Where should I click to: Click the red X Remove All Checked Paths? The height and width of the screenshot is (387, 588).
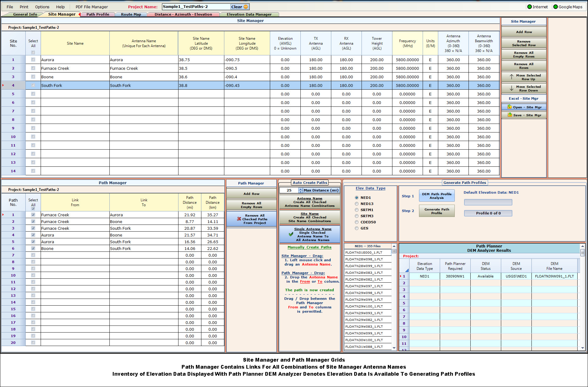pos(239,219)
